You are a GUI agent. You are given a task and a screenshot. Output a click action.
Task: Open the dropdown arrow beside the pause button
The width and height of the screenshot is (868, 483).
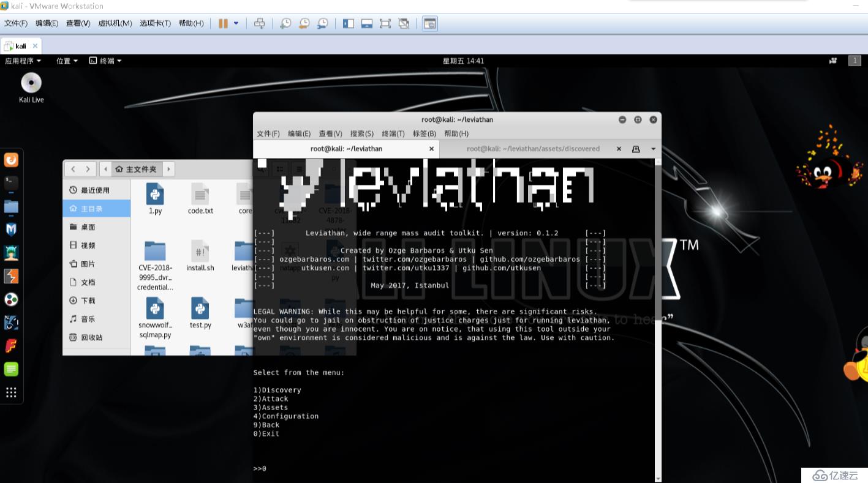click(x=236, y=23)
